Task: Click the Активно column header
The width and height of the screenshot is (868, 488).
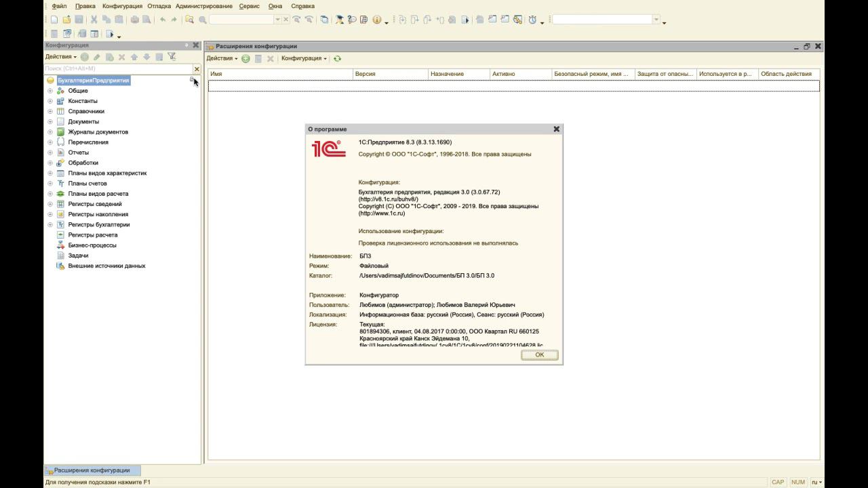Action: pyautogui.click(x=521, y=74)
